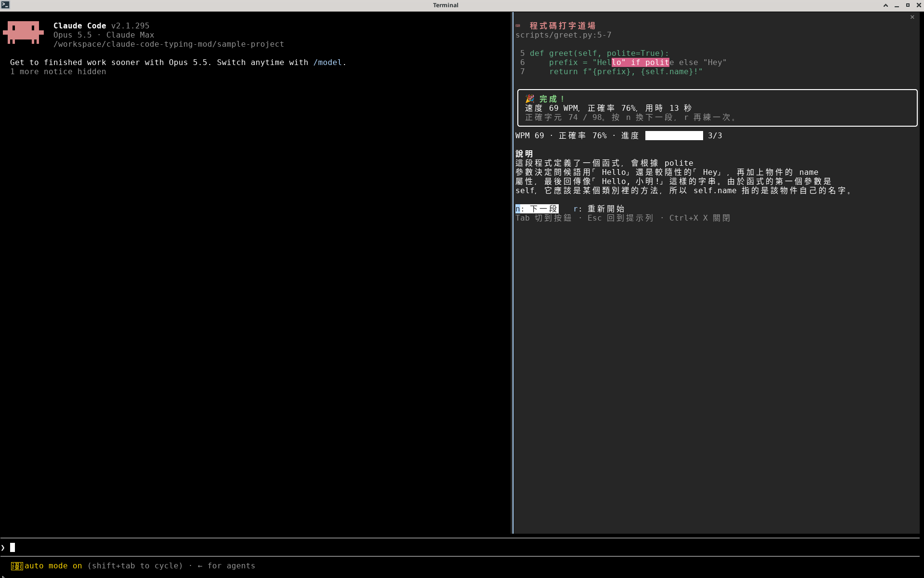Click the '程式碼打字道場' panel title
924x578 pixels.
563,26
